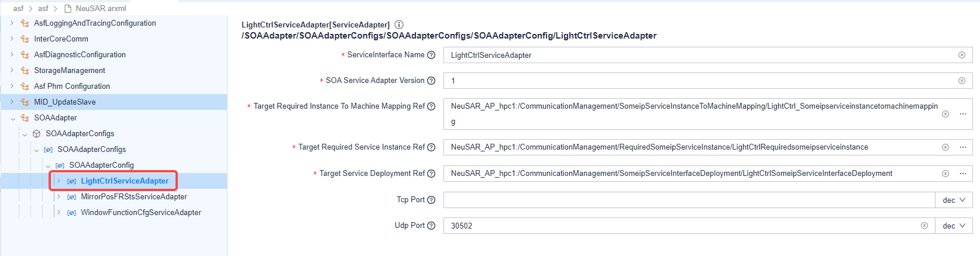Expand the AsfLoggingAndTracingConfiguration node
Screen dimensions: 980x256
click(x=12, y=23)
